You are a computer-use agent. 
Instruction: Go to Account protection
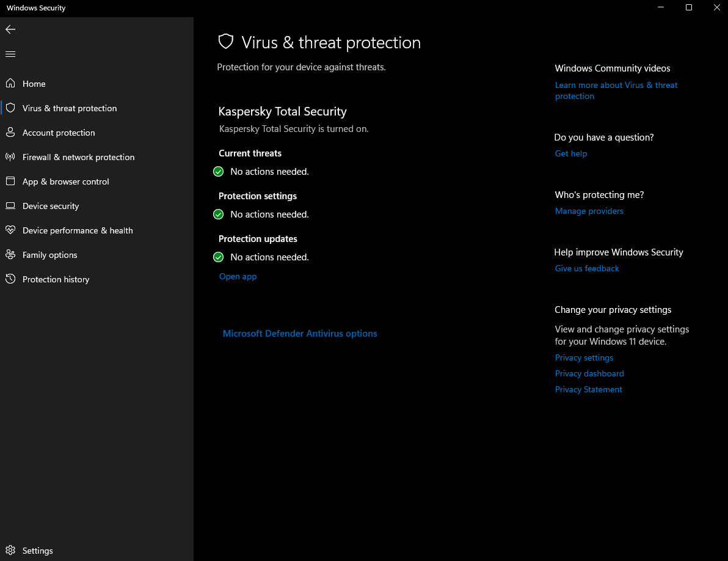point(59,133)
